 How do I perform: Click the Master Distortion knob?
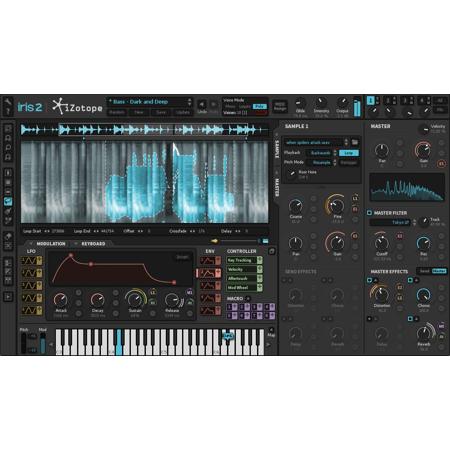(382, 295)
